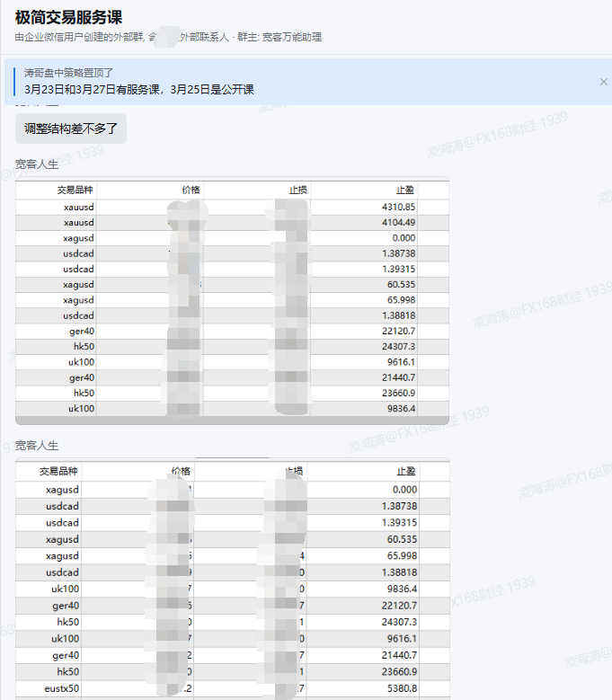Click 止损 column header in upper table
The width and height of the screenshot is (612, 700).
(x=298, y=191)
